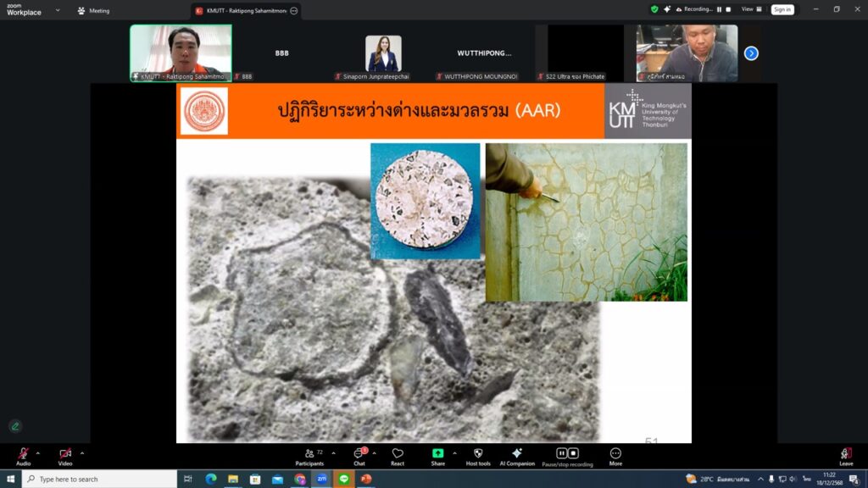Screen dimensions: 868x488
Task: Open the React emoji menu
Action: point(398,454)
